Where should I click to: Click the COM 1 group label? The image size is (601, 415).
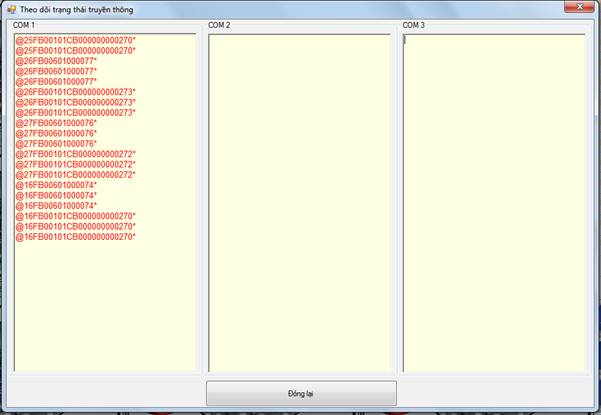click(24, 25)
